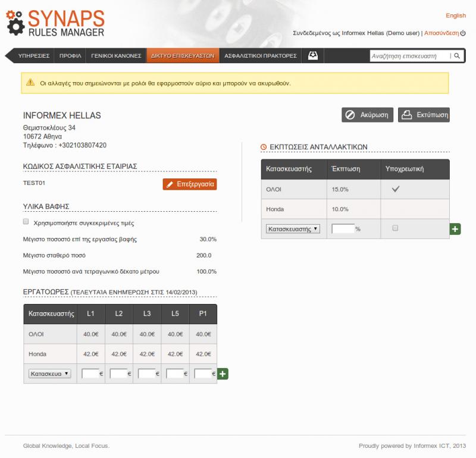The image size is (476, 458).
Task: Go to the ΠΡΟΦΙΛ menu
Action: (x=70, y=56)
